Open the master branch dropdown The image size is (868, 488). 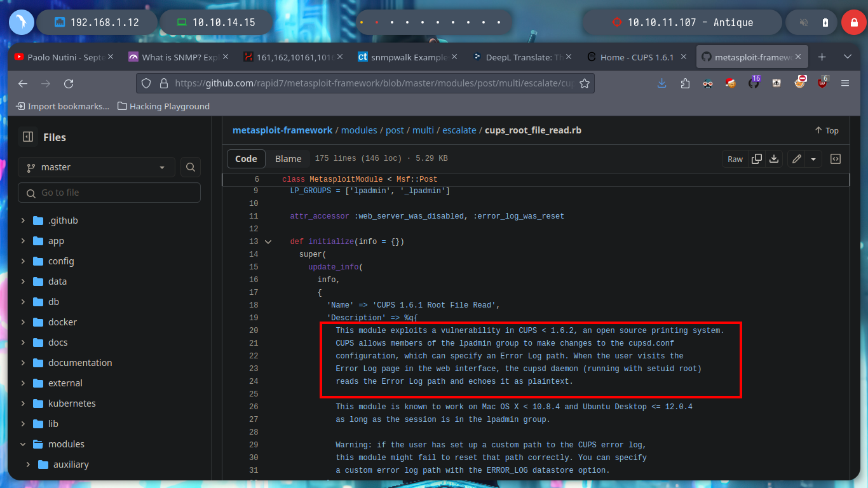pos(97,167)
